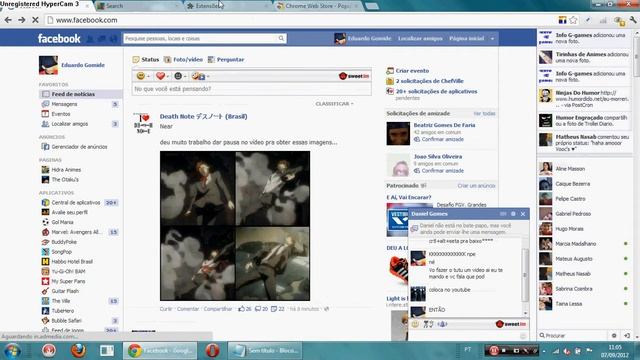Open chat with Marcia Madalhano
Image resolution: width=640 pixels, height=360 pixels.
click(584, 244)
